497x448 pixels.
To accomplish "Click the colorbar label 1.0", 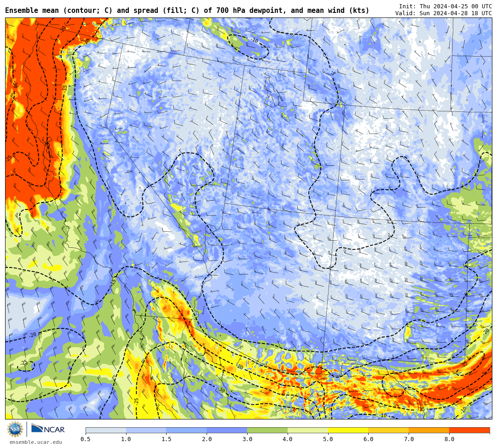I will click(x=126, y=439).
